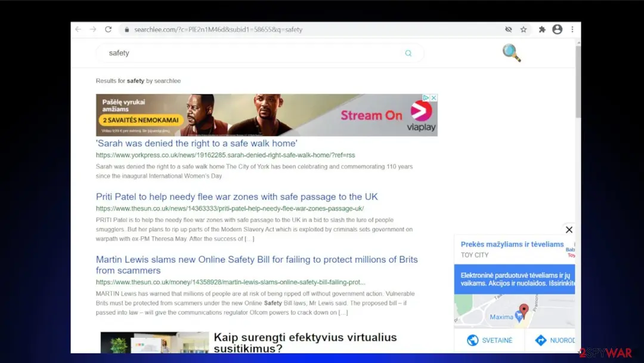The image size is (644, 363).
Task: Click the page vertical scrollbar thumb
Action: (578, 81)
